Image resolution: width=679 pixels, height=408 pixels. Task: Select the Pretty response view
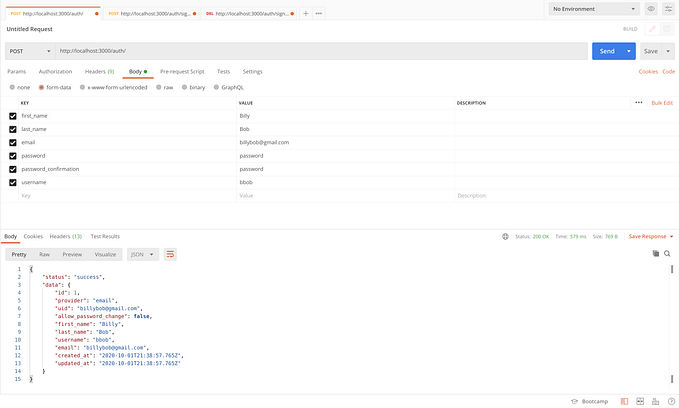point(19,254)
